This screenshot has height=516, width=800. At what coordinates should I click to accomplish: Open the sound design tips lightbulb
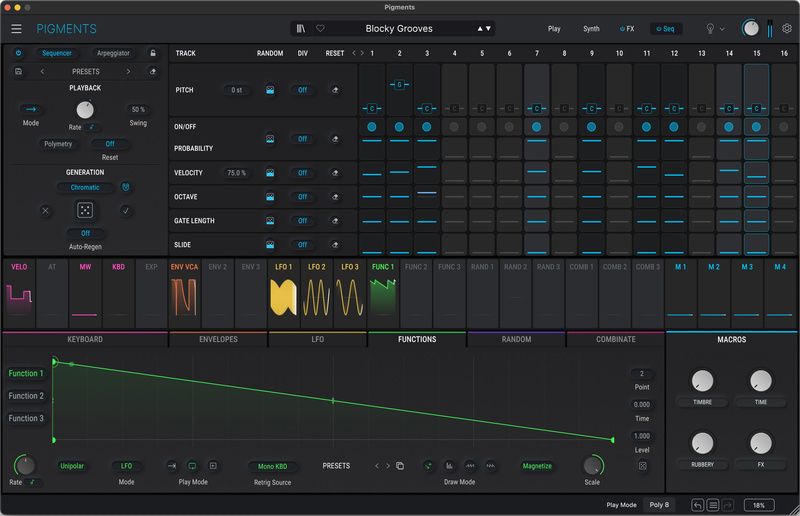tap(710, 29)
